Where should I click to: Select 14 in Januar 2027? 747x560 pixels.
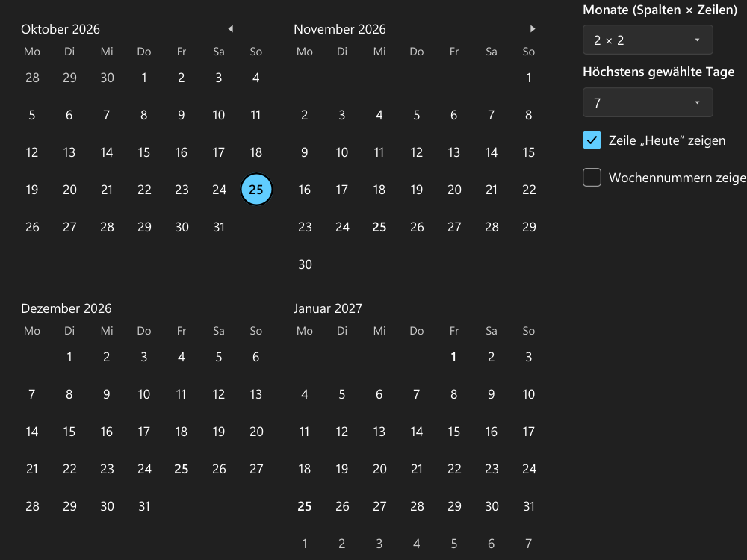coord(417,432)
